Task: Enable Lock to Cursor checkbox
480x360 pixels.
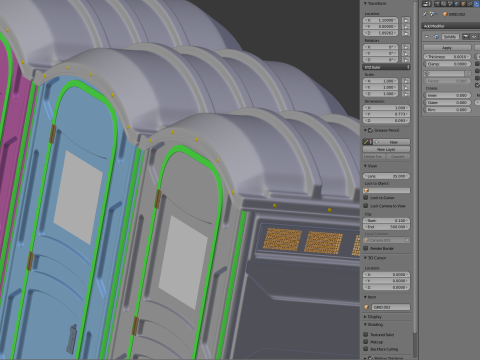Action: click(366, 198)
